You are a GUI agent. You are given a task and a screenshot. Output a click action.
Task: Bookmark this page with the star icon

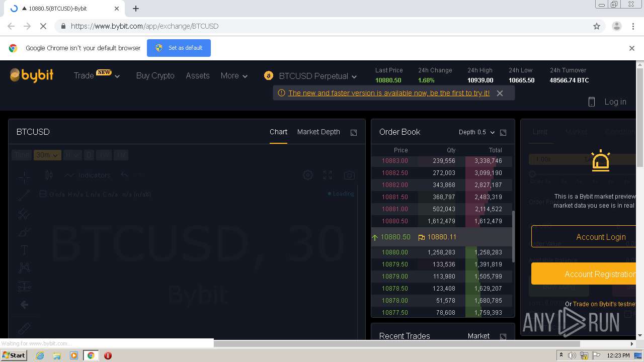click(x=597, y=26)
